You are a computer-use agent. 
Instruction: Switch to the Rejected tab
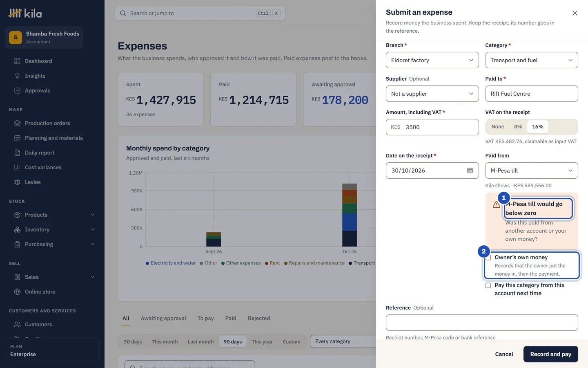pos(259,319)
